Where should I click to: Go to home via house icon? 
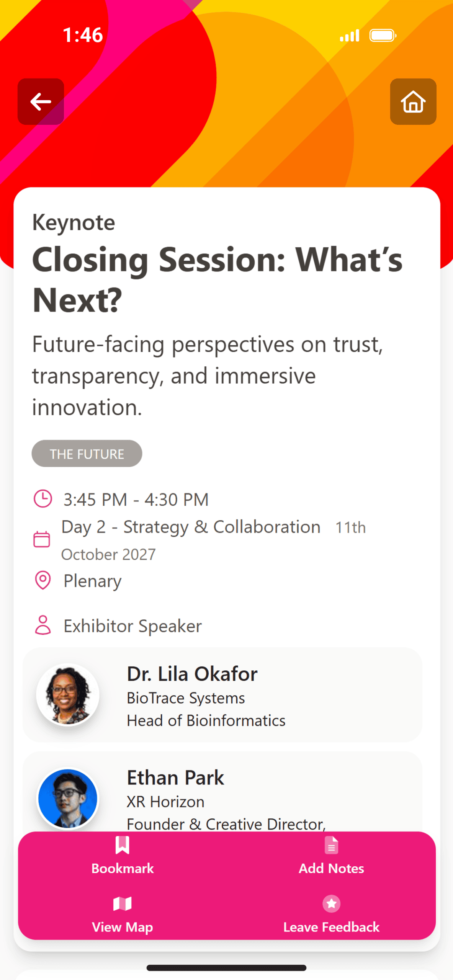413,101
